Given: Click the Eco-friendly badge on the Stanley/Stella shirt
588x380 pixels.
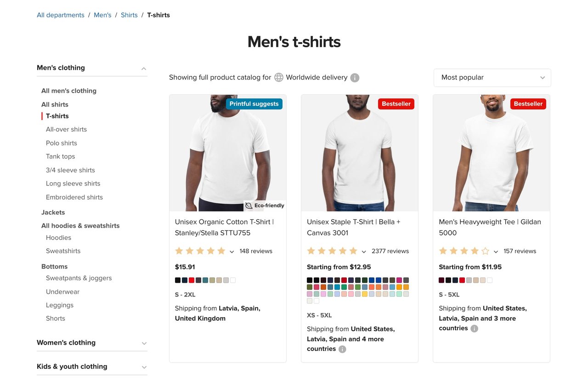Looking at the screenshot, I should tap(266, 205).
